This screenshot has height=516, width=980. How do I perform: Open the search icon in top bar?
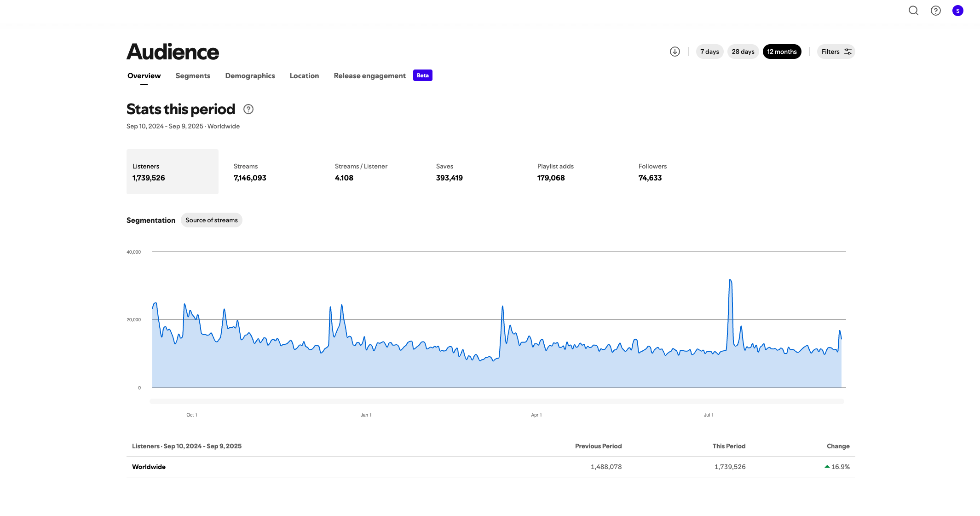click(x=913, y=11)
